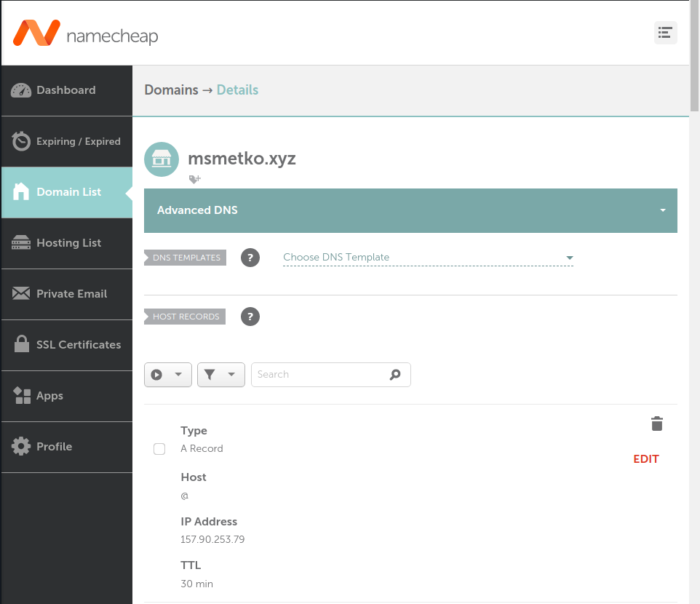Click the add tag icon under the domain name

[x=194, y=179]
